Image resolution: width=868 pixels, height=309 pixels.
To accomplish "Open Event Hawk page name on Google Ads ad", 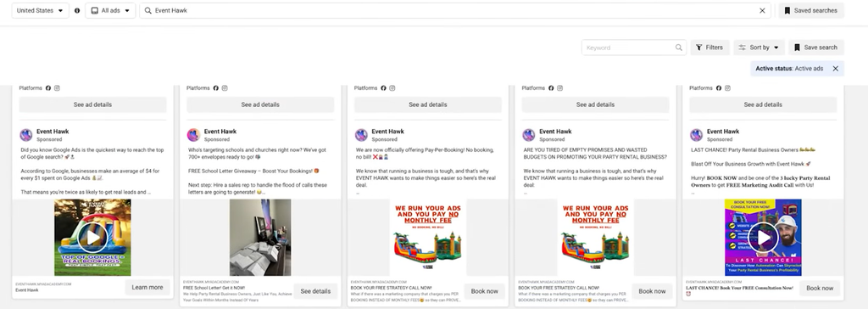I will pyautogui.click(x=53, y=132).
